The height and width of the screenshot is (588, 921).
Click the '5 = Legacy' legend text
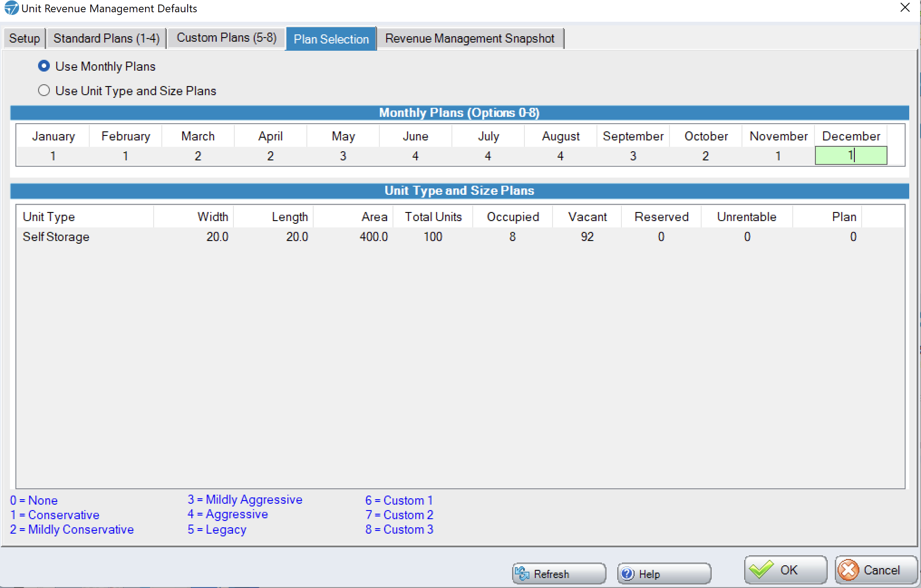click(217, 530)
